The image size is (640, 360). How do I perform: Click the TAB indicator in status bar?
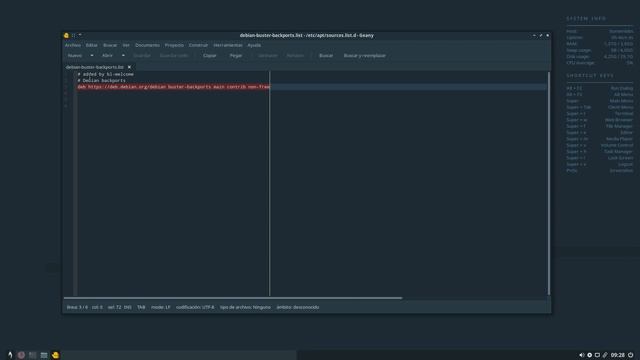click(141, 307)
